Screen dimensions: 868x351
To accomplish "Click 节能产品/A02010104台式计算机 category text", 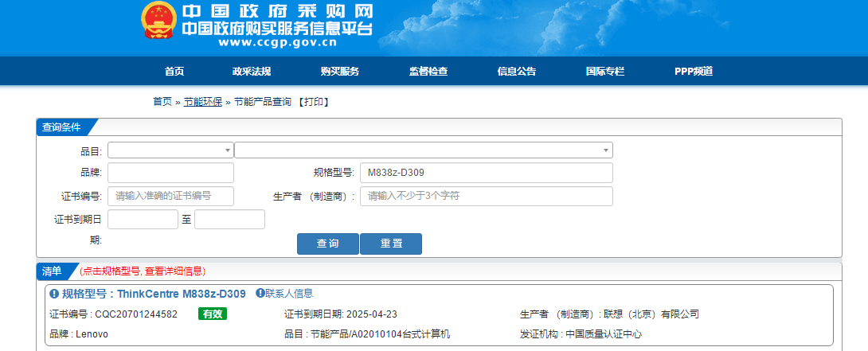I will pyautogui.click(x=381, y=334).
